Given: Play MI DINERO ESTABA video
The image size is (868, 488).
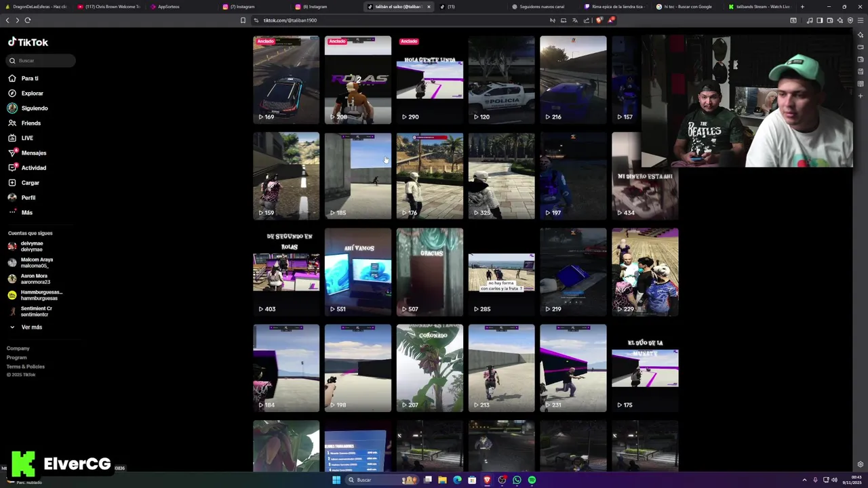Looking at the screenshot, I should [645, 176].
